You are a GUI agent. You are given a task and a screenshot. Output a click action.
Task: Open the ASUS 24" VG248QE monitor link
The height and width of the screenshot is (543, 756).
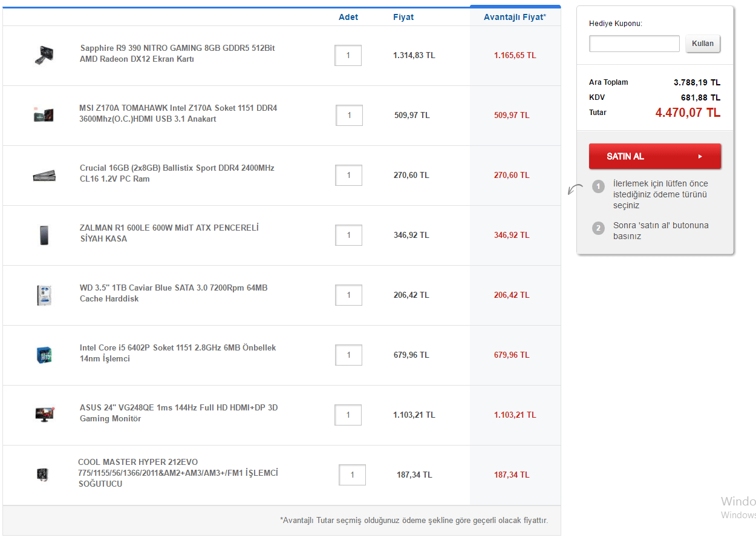click(179, 413)
